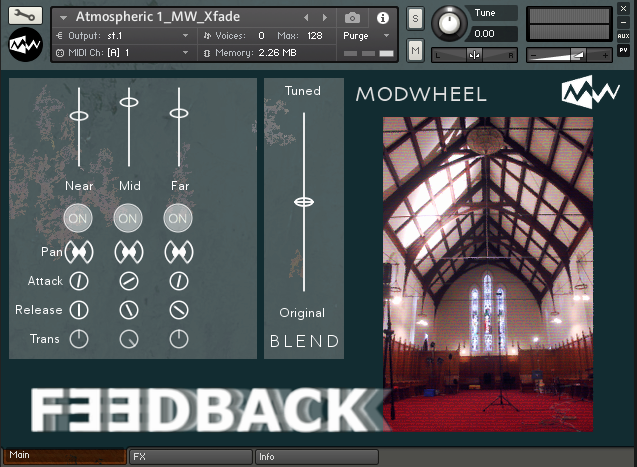Screen dimensions: 637x467
Task: Minimize the instrument with the minus button
Action: coord(623,22)
